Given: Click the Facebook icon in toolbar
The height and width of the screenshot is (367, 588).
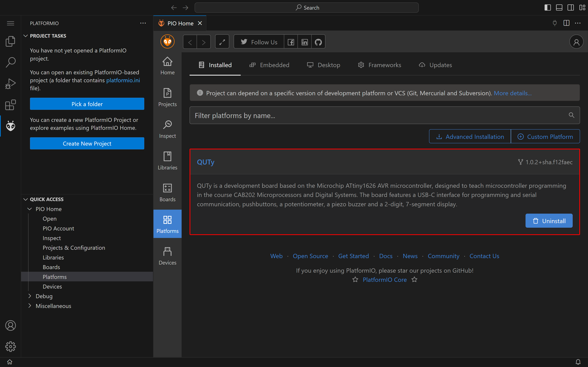Looking at the screenshot, I should [x=291, y=42].
